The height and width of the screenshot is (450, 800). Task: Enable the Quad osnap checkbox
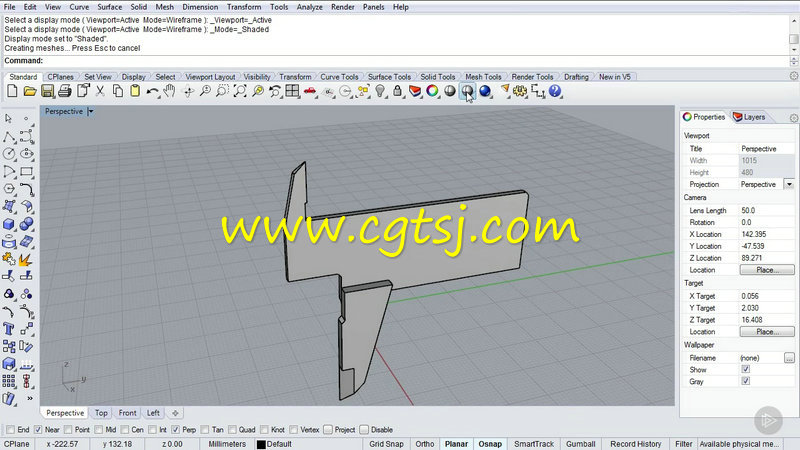[x=232, y=430]
